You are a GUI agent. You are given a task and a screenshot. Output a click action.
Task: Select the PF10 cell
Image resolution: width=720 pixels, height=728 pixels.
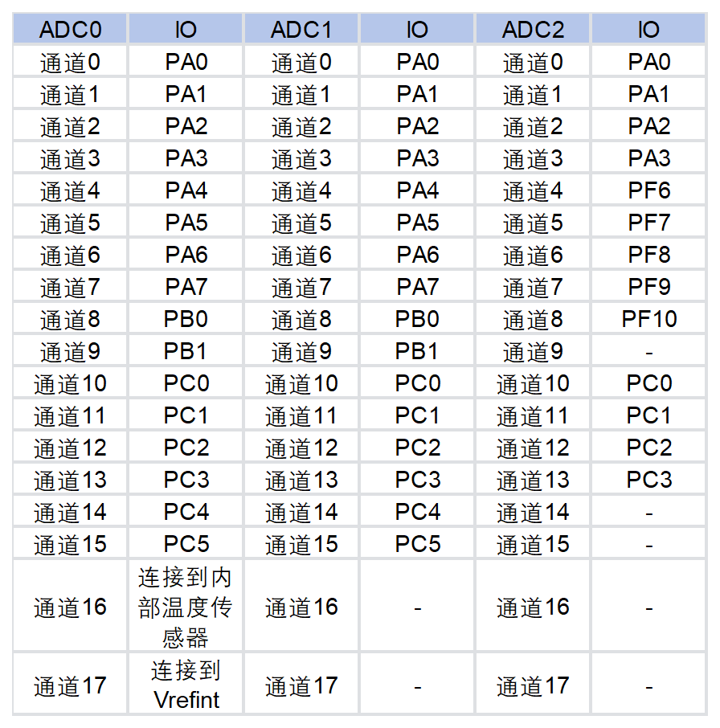point(648,318)
